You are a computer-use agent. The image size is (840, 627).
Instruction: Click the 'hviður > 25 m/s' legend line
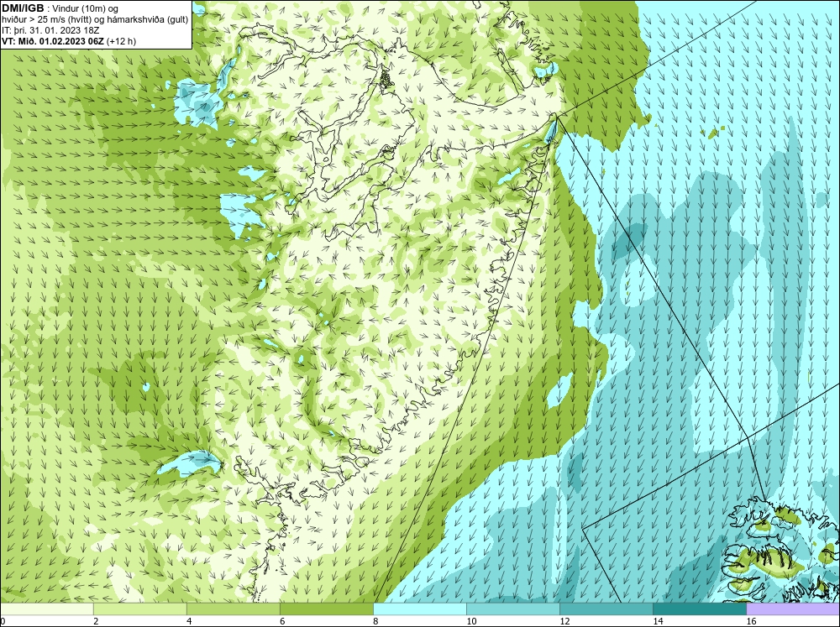click(x=96, y=19)
